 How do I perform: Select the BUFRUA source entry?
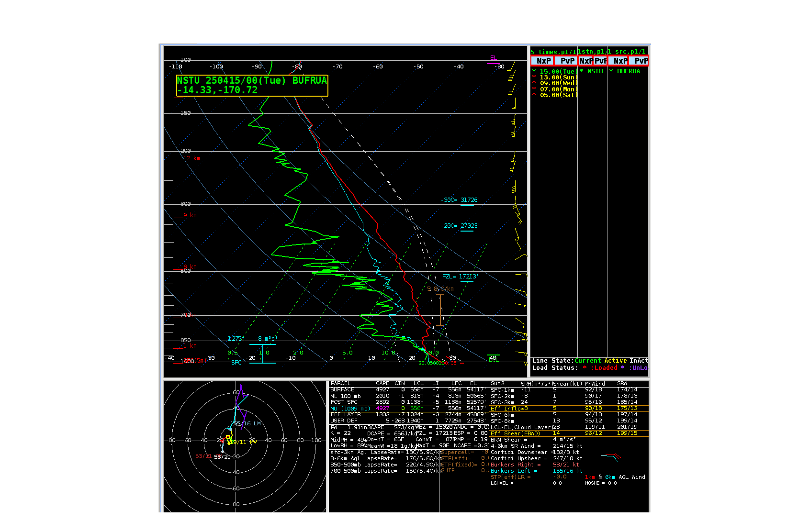coord(628,71)
